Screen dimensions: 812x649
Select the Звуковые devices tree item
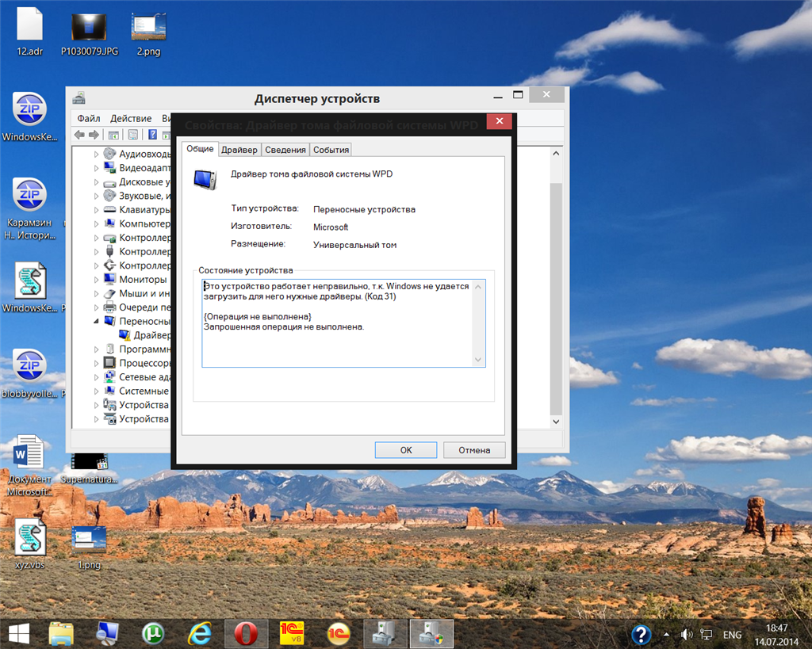coord(137,196)
